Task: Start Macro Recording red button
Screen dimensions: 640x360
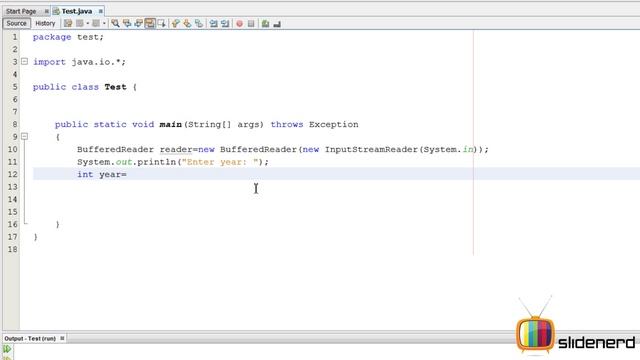Action: tap(240, 24)
